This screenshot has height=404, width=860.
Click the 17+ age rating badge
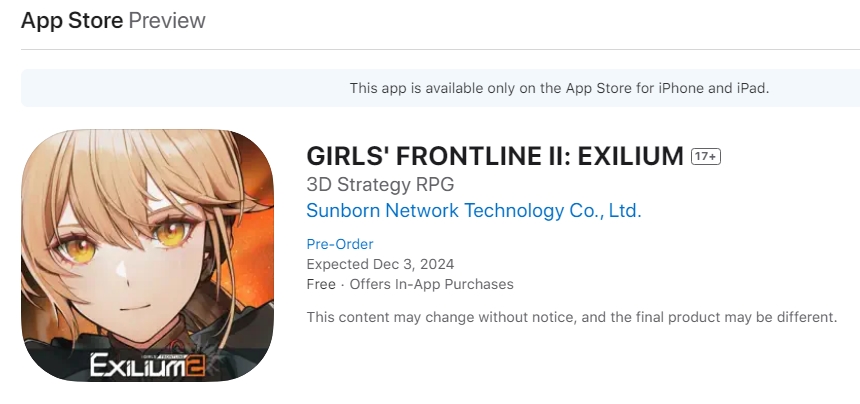(x=706, y=157)
